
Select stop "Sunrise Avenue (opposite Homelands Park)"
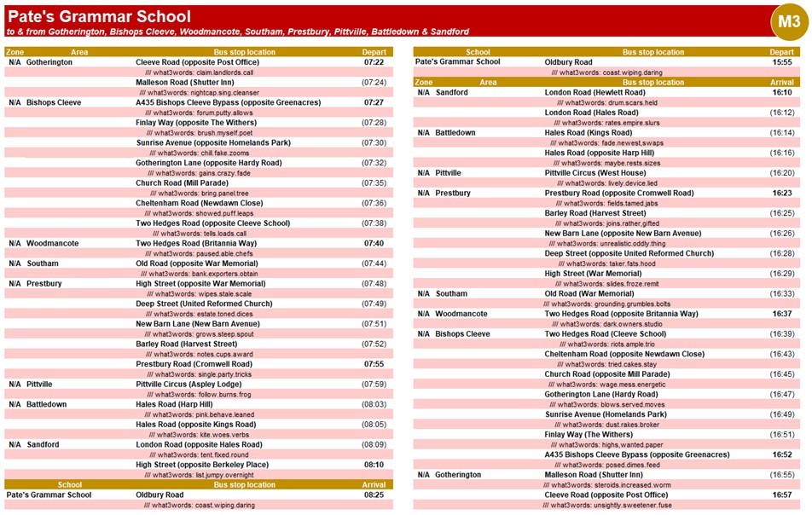[213, 143]
